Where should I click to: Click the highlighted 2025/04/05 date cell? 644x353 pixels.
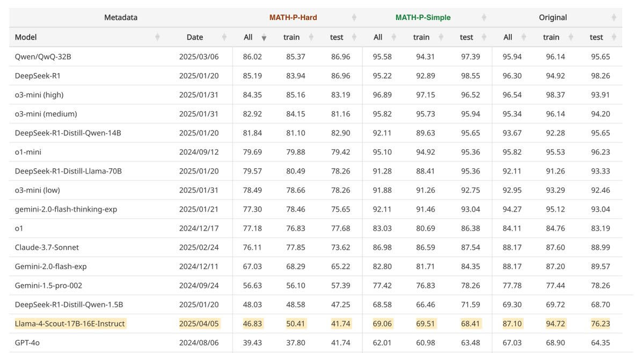click(199, 323)
